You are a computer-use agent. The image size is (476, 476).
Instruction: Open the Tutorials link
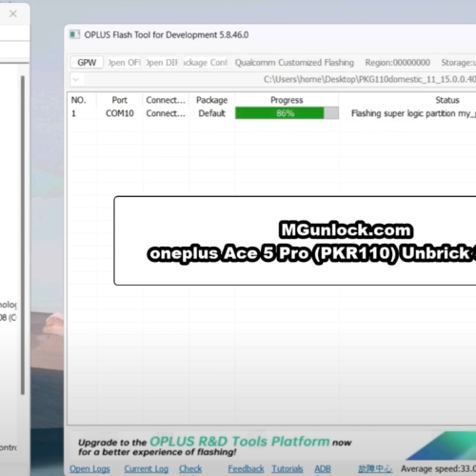pyautogui.click(x=288, y=468)
